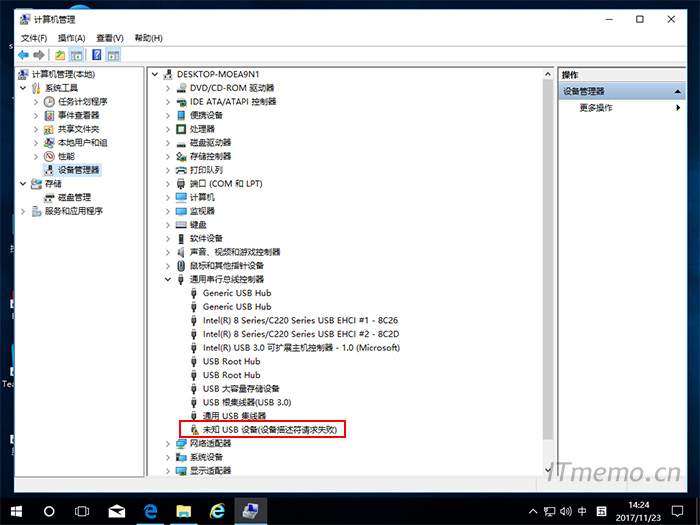Click the DVD/CD-ROM 驱动器 drive icon
This screenshot has height=525, width=700.
point(181,88)
